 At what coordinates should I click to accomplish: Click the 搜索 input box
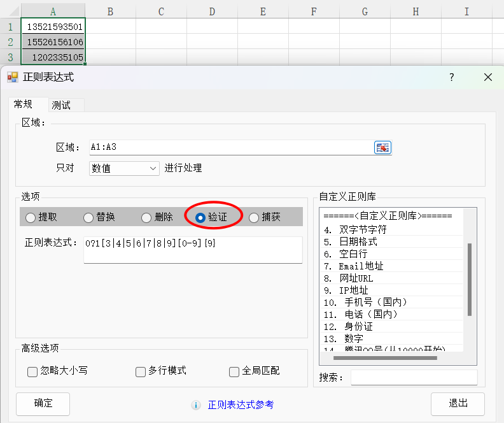click(414, 378)
